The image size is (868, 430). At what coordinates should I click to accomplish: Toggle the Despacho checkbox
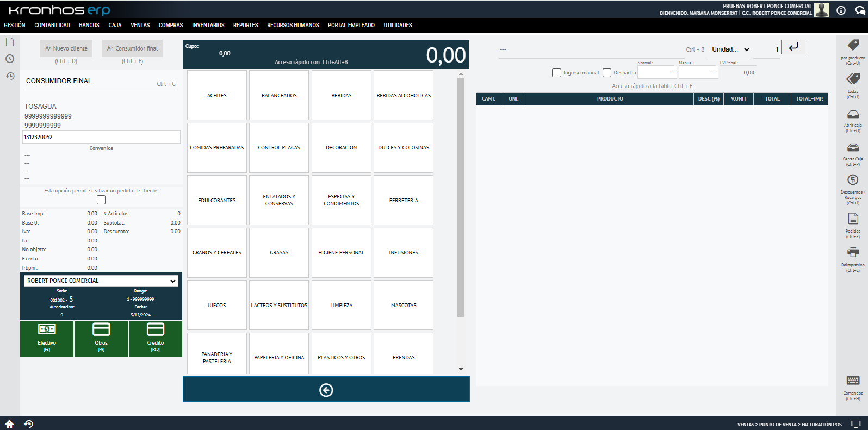click(607, 73)
